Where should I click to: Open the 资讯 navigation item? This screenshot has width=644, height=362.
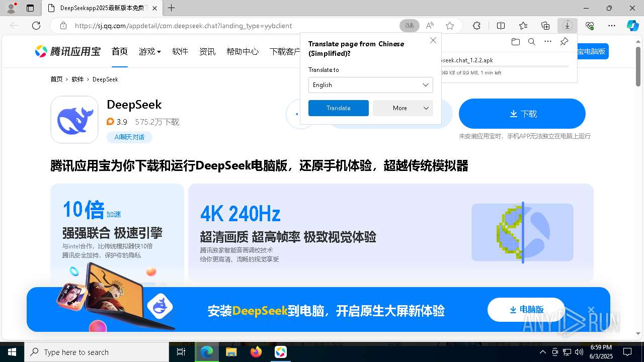coord(207,51)
